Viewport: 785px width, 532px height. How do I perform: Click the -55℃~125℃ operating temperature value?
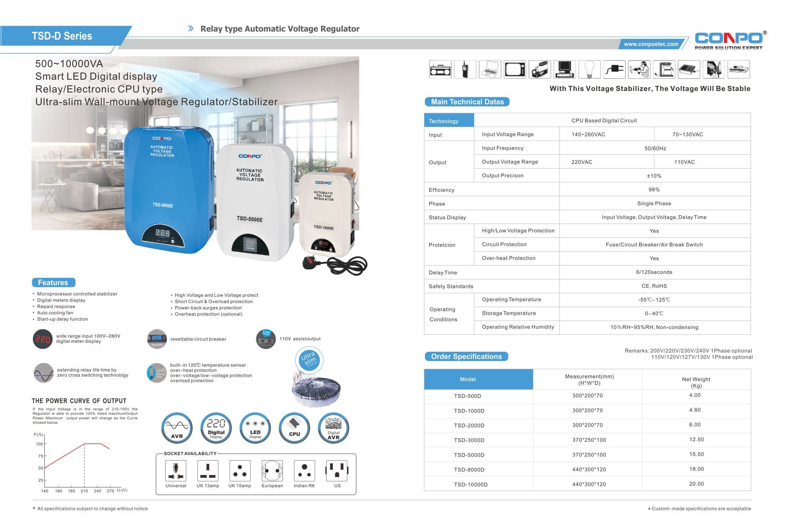[654, 300]
